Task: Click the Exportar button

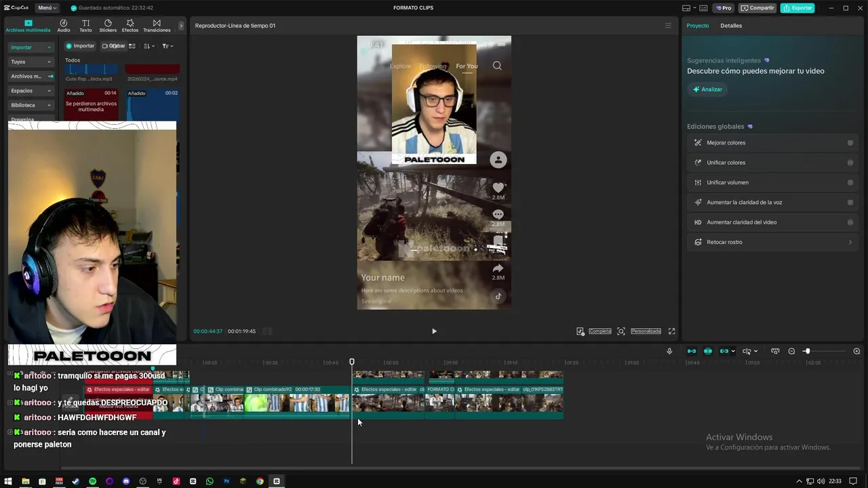Action: pyautogui.click(x=797, y=8)
